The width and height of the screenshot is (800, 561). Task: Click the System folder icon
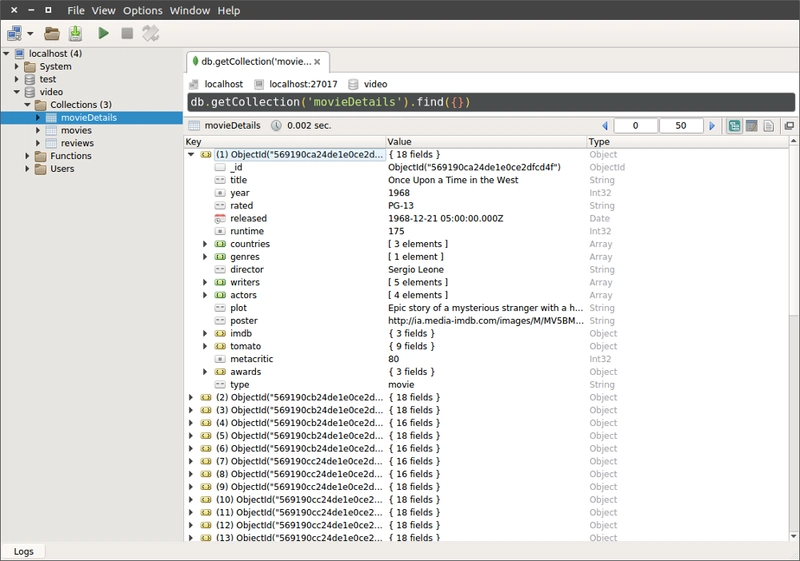30,67
